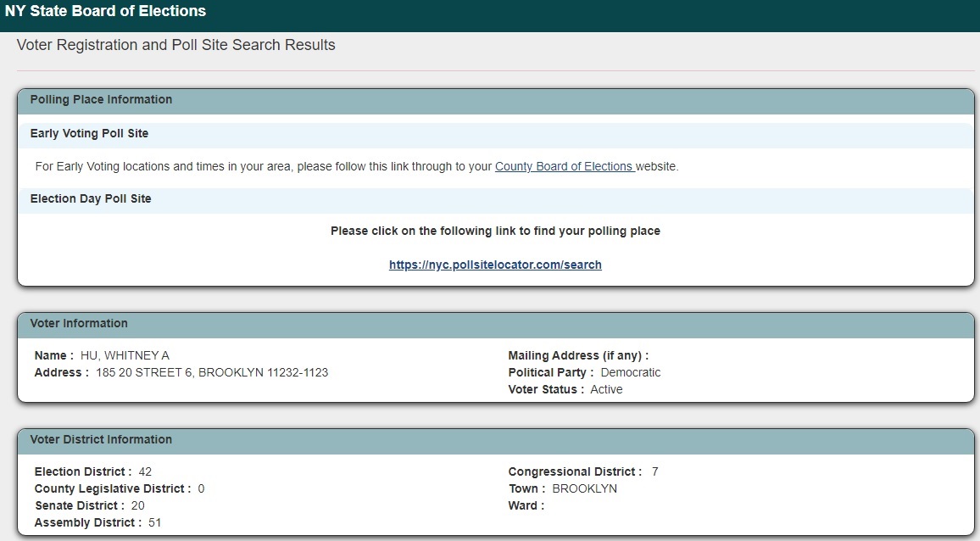Click the NY State Board of Elections header title
Screen dimensions: 980x541
[105, 11]
